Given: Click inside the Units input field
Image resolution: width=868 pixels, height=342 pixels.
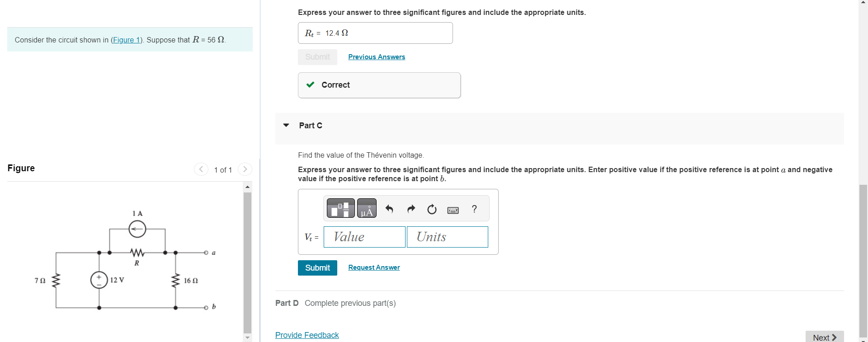Looking at the screenshot, I should 447,237.
